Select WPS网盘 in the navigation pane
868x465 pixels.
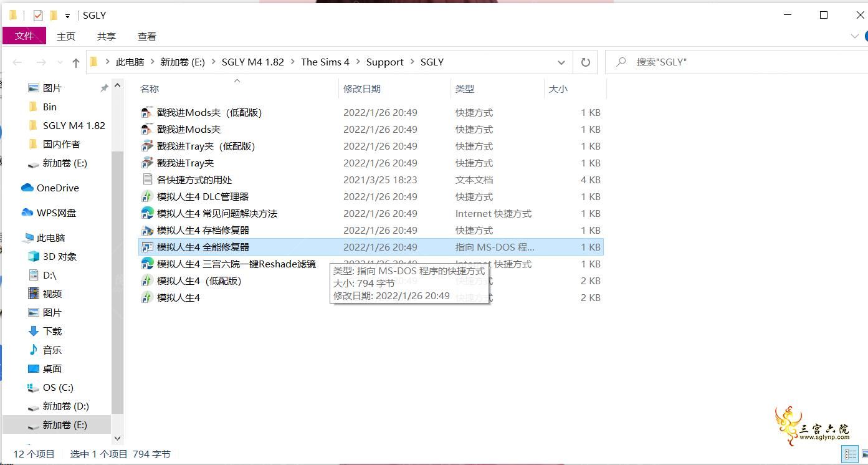56,213
